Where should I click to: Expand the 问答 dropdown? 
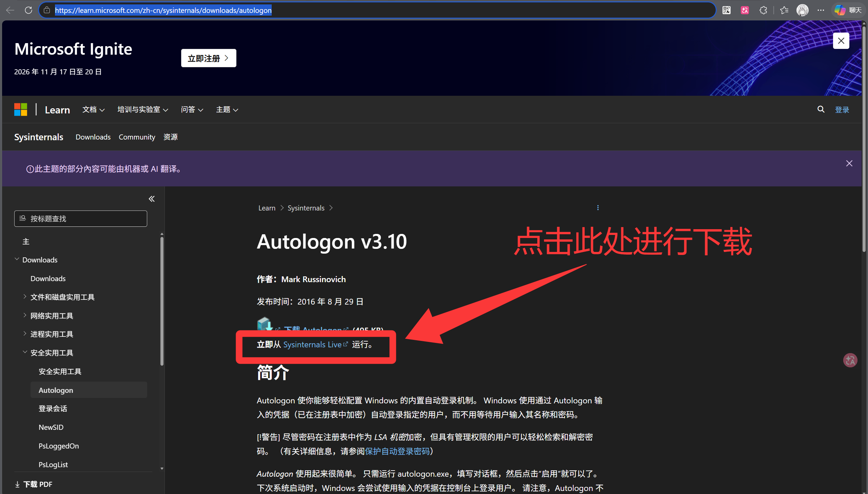coord(192,110)
